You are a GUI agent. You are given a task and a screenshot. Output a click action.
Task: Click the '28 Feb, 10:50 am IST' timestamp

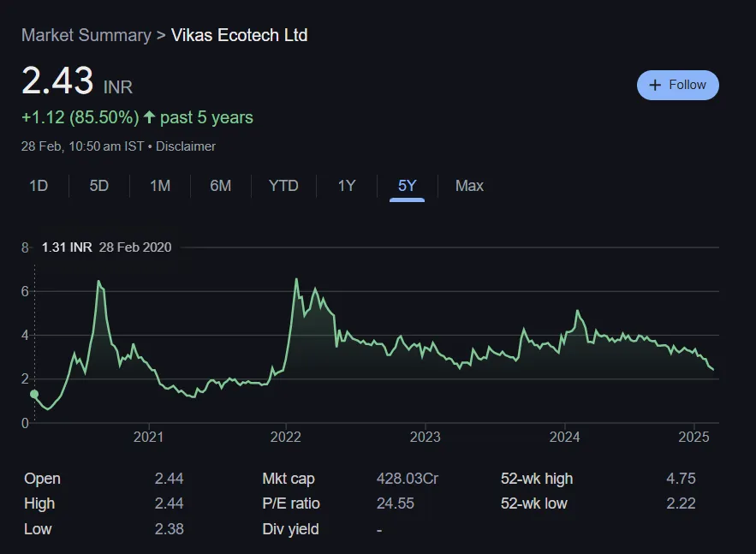coord(82,146)
